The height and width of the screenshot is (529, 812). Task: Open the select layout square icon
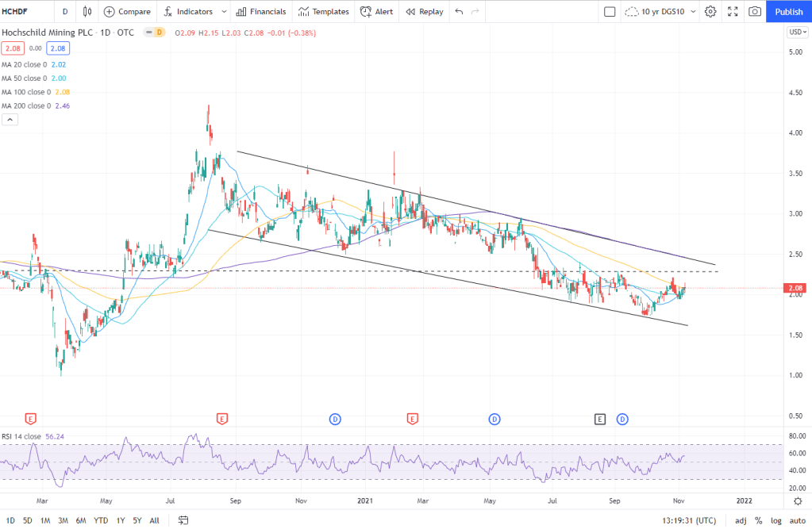click(610, 12)
